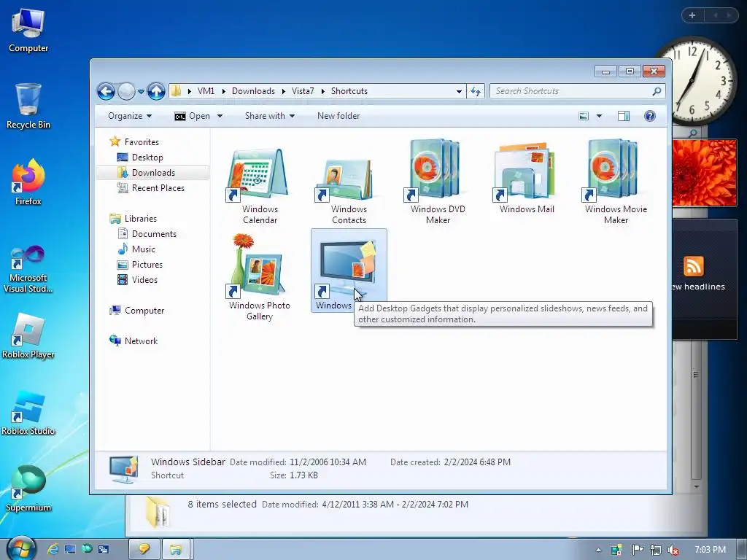Toggle the preview pane
The height and width of the screenshot is (560, 747).
pos(624,116)
